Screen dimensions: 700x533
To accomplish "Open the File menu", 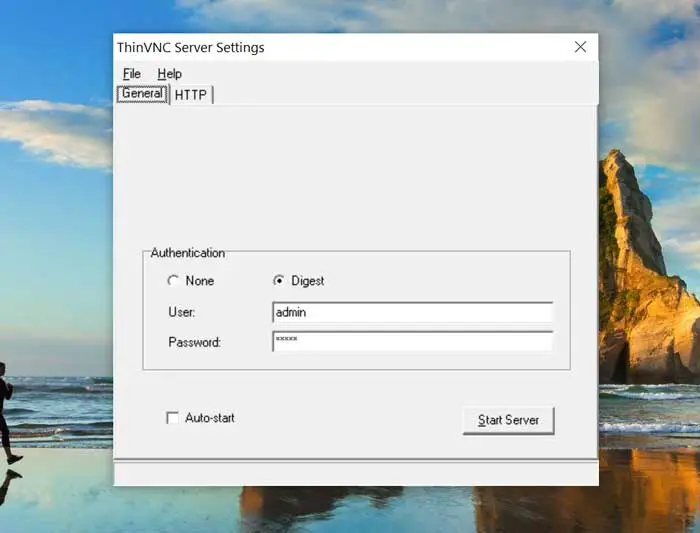I will tap(132, 74).
